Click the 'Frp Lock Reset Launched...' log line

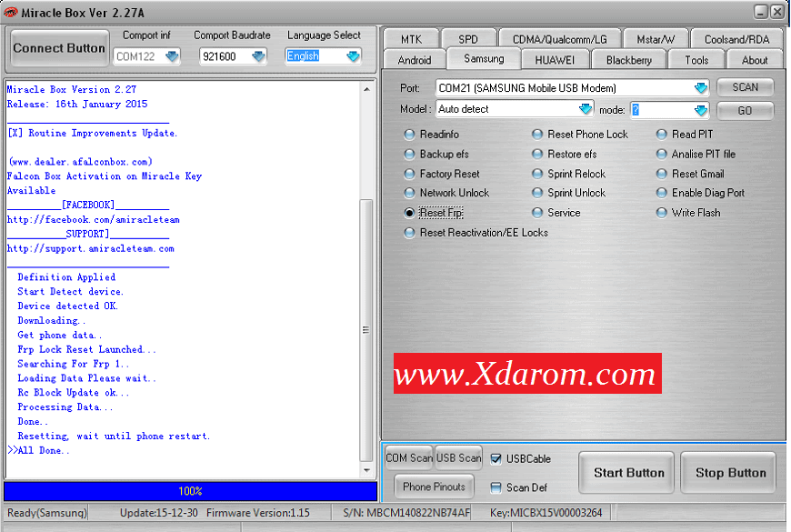86,349
